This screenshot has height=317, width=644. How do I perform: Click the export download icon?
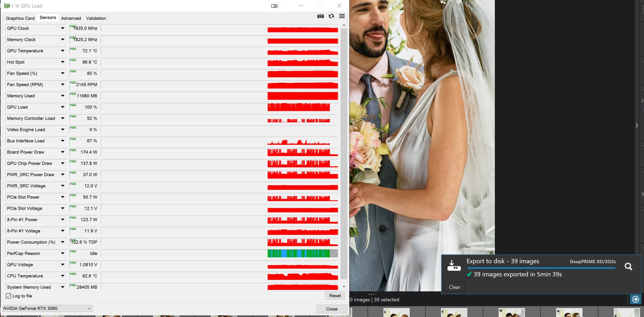(453, 265)
